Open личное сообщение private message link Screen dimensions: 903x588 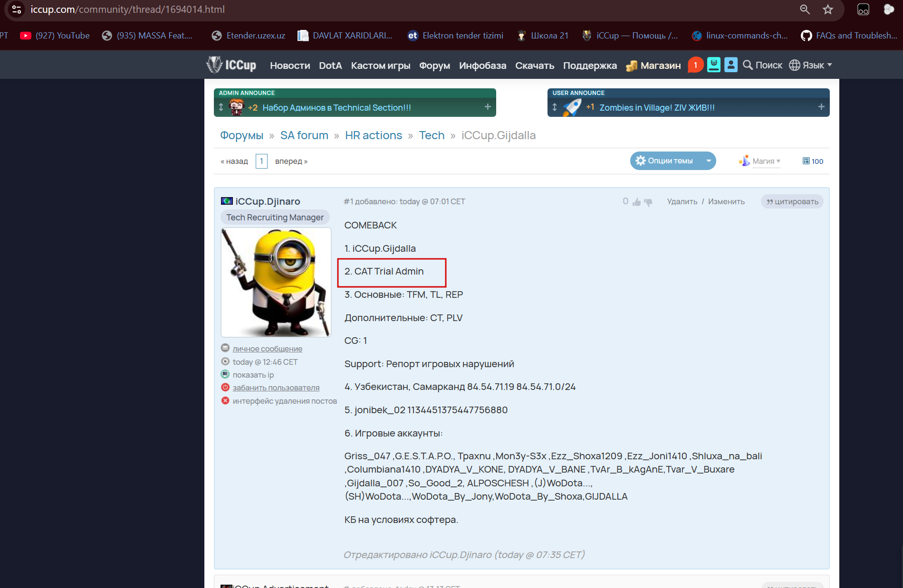click(x=268, y=349)
